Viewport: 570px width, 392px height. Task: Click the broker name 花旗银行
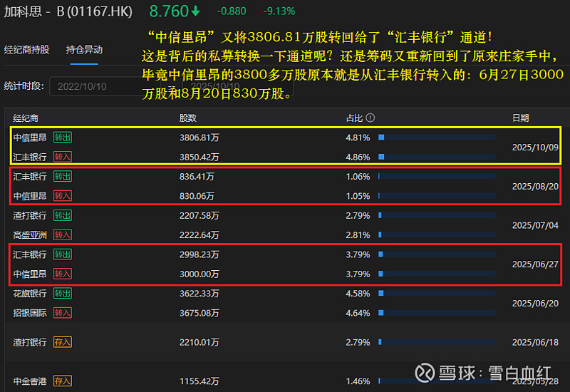(x=30, y=294)
